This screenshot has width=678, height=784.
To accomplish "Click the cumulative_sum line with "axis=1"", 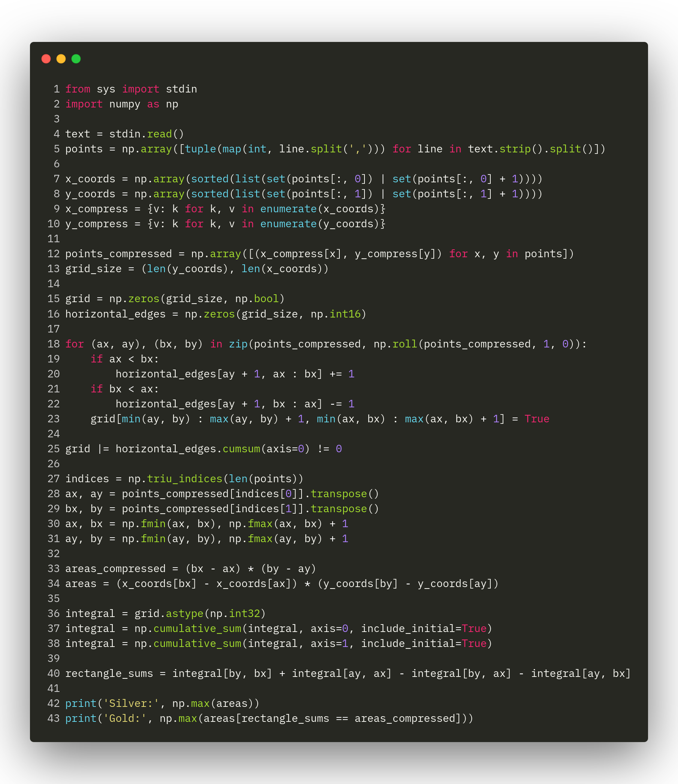I will tap(279, 644).
